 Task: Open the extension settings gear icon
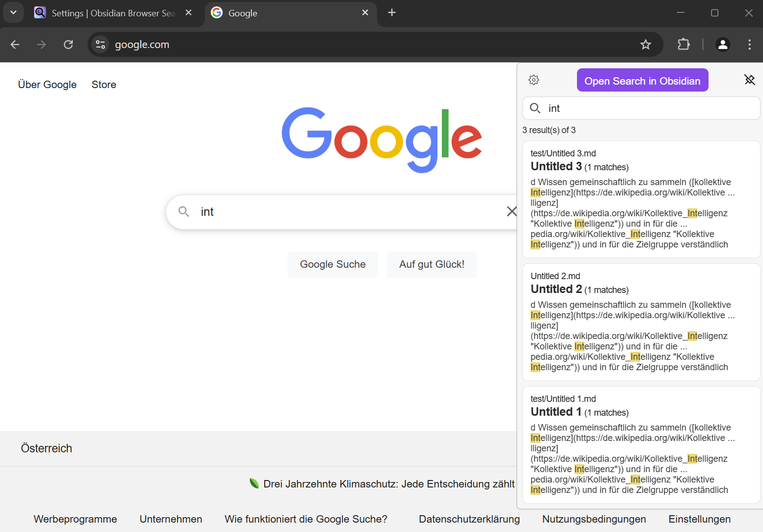pyautogui.click(x=533, y=80)
